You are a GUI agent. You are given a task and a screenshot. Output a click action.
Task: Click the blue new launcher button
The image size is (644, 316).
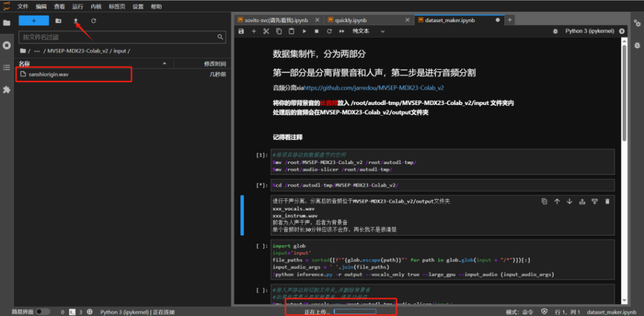(x=33, y=21)
